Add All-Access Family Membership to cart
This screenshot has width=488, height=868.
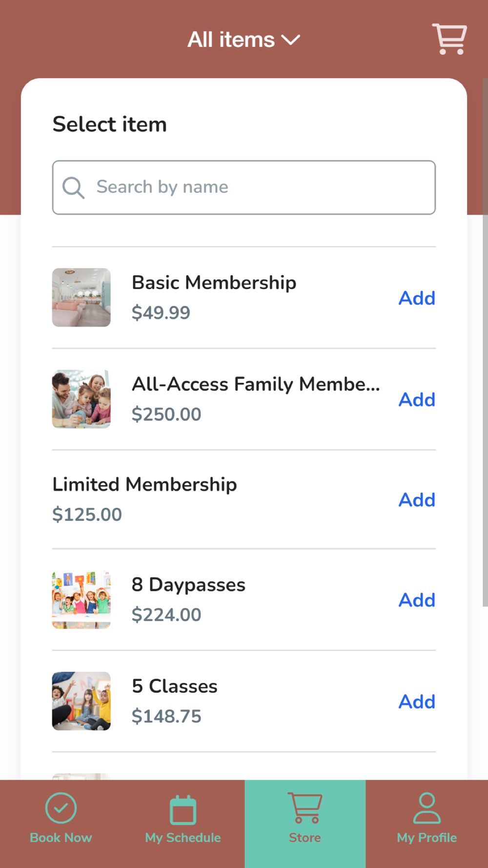pos(416,399)
